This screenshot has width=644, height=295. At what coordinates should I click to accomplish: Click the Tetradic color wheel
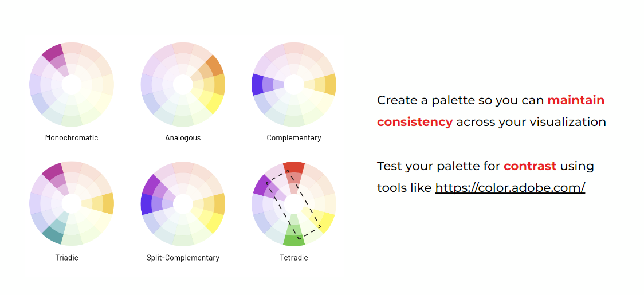pyautogui.click(x=294, y=204)
